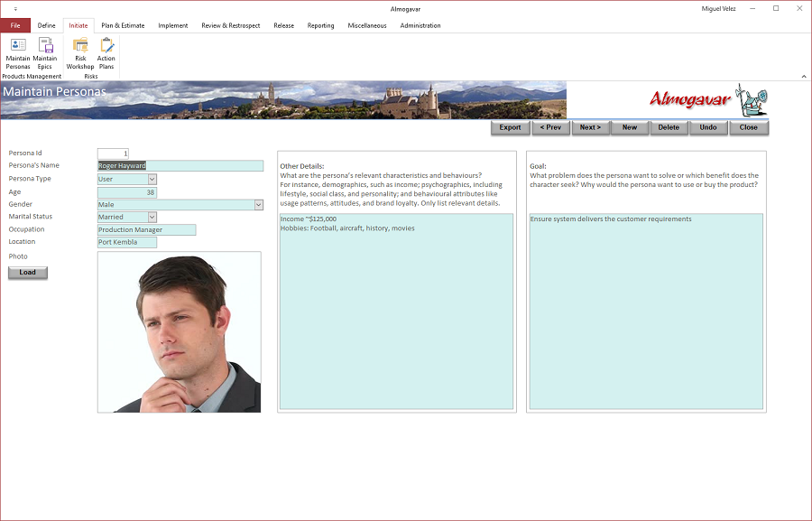This screenshot has width=812, height=521.
Task: Go to previous persona with Prev
Action: coord(550,127)
